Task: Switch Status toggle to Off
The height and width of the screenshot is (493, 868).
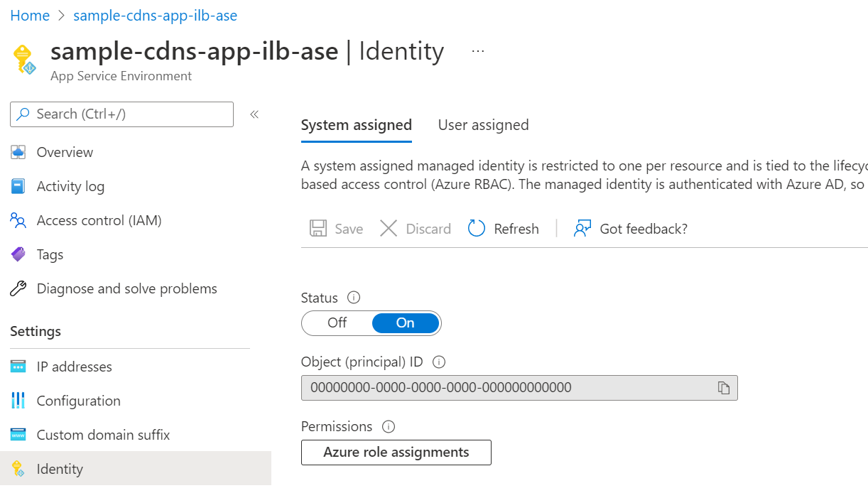Action: click(337, 323)
